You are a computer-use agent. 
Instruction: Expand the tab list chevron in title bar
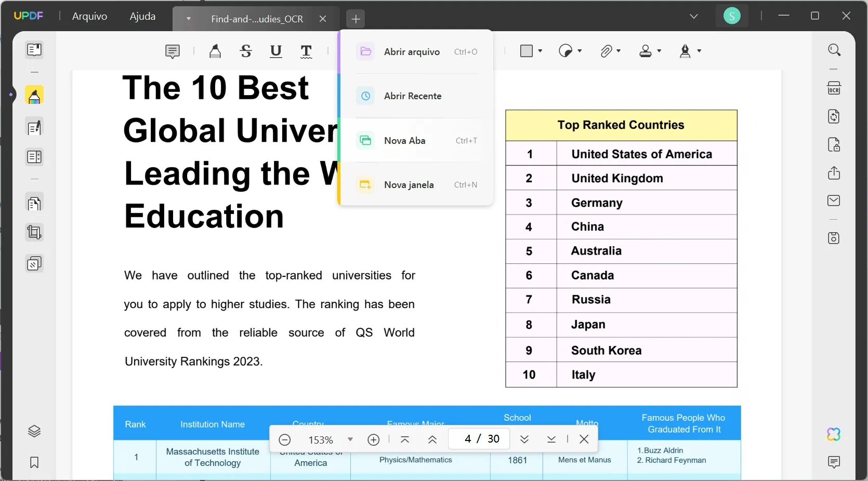click(693, 16)
